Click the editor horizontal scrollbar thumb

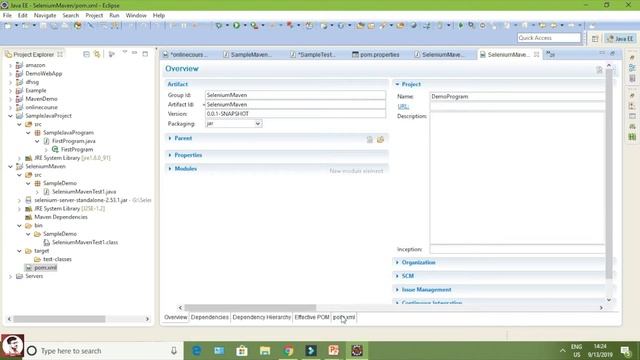point(250,307)
